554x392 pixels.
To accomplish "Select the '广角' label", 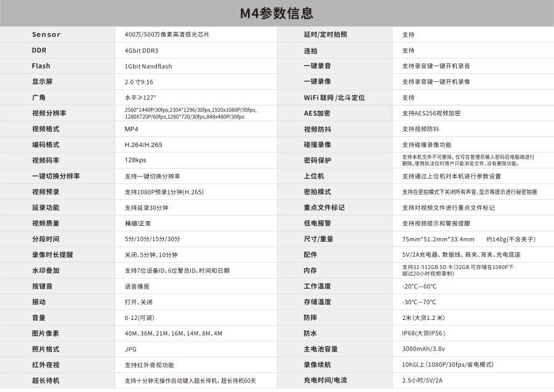I will pos(39,97).
